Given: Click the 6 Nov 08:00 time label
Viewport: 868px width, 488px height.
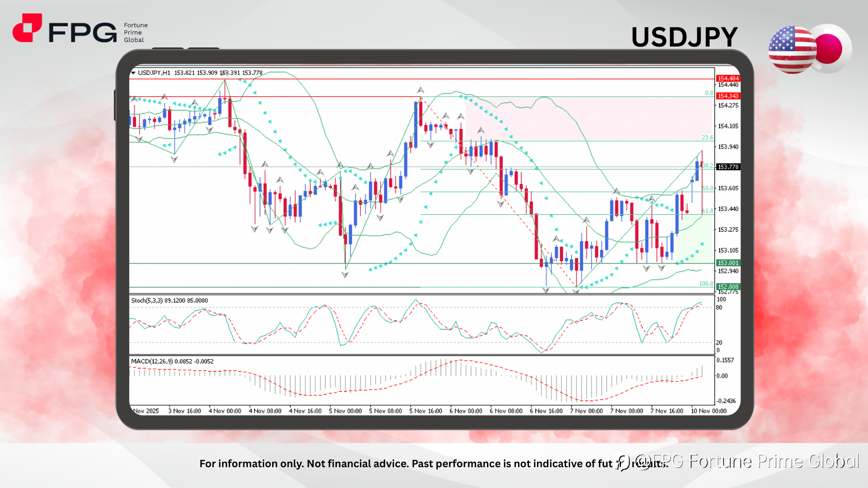Looking at the screenshot, I should point(506,411).
